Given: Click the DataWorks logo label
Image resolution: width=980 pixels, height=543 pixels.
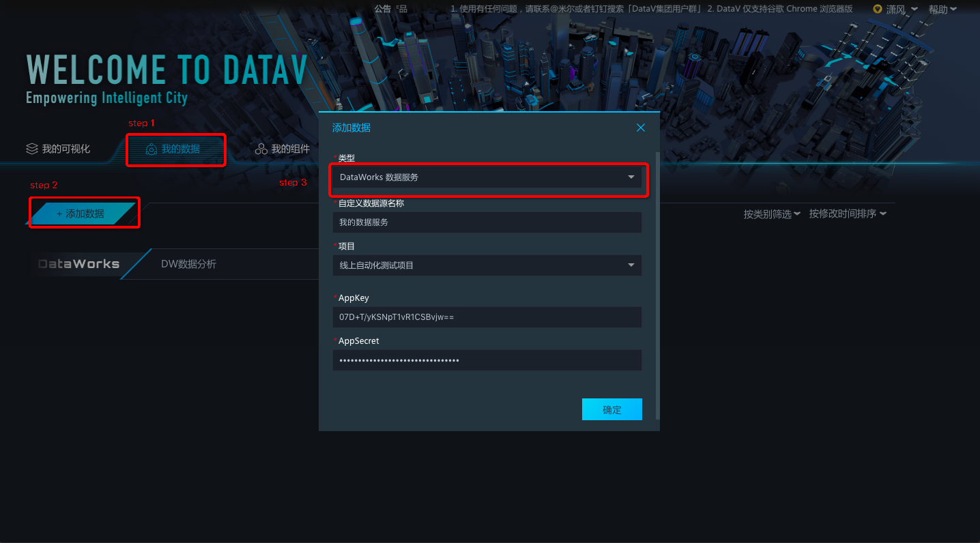Looking at the screenshot, I should click(79, 264).
